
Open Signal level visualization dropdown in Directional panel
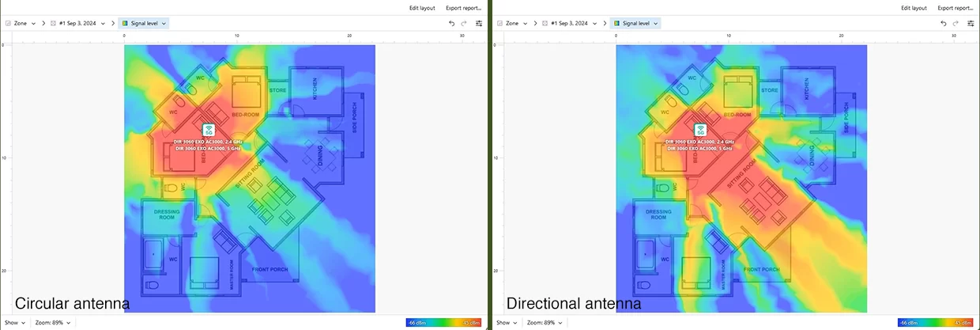[x=635, y=24]
